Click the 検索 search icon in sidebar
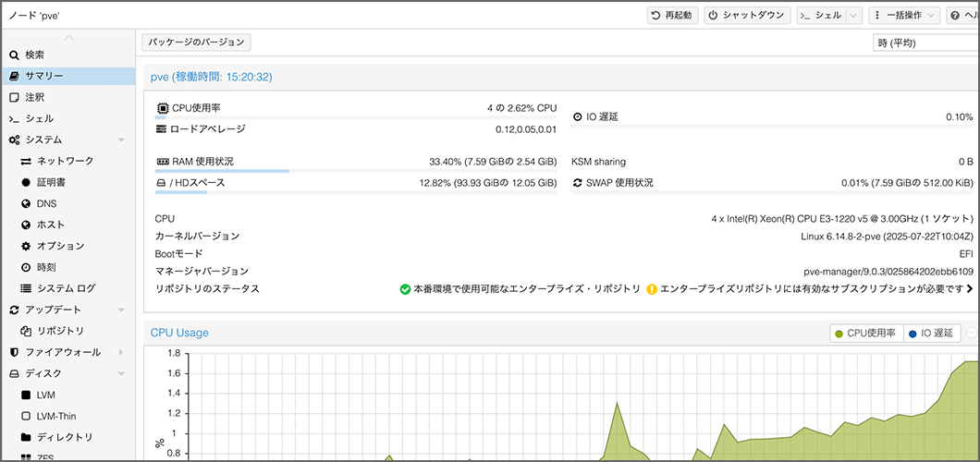The height and width of the screenshot is (462, 980). (x=14, y=55)
